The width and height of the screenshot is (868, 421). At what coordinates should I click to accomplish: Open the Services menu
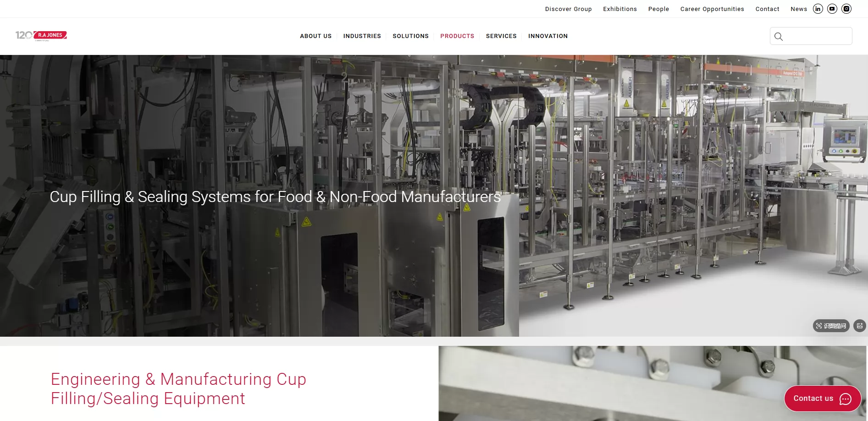501,36
